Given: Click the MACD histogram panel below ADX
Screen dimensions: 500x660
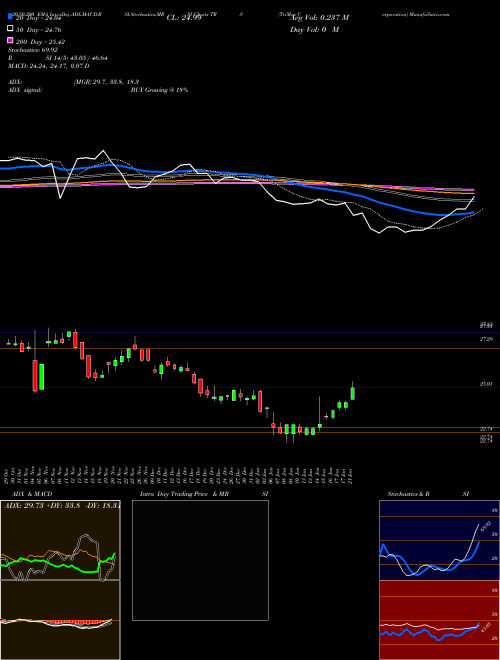Looking at the screenshot, I should point(60,620).
